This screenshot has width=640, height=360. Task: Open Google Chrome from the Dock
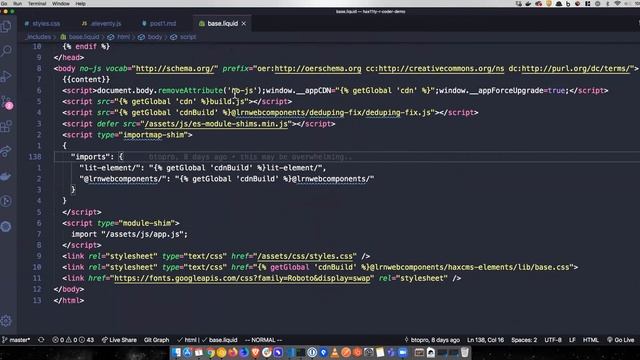click(211, 353)
